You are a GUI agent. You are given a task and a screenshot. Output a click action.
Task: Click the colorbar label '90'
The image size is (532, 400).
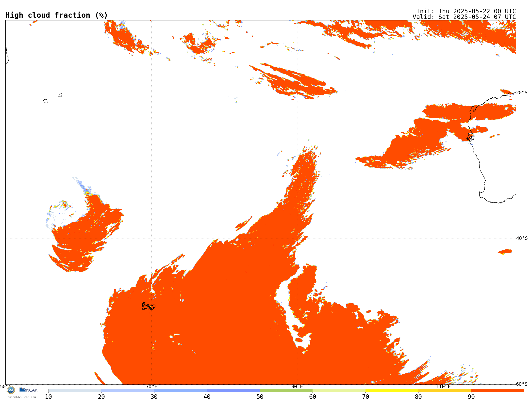[471, 397]
